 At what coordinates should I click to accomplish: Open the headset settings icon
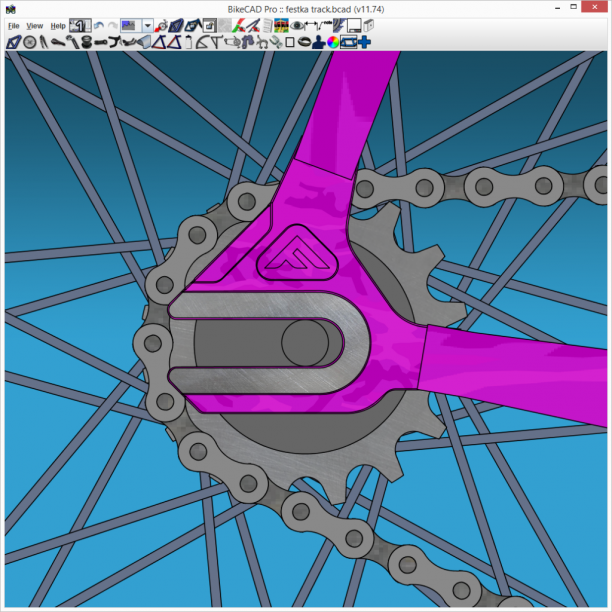pos(87,42)
